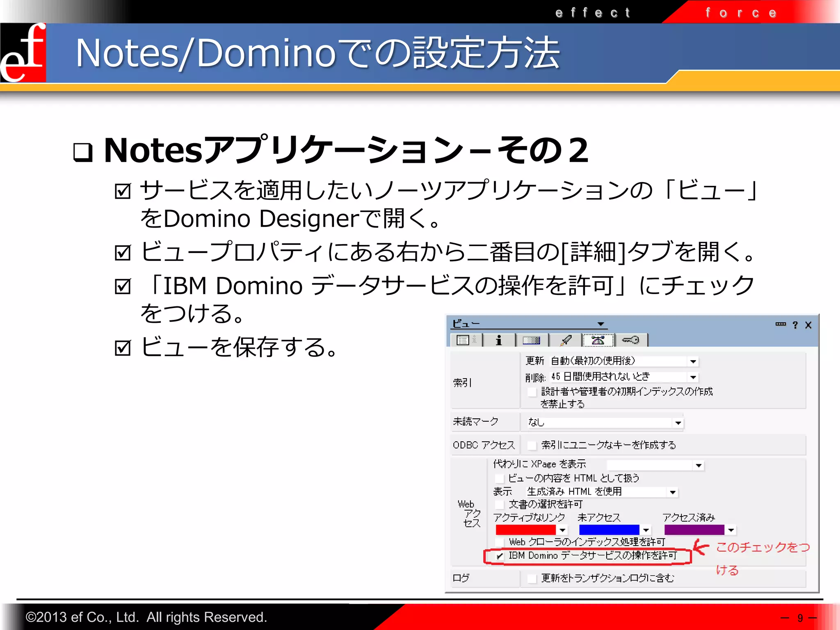Click the slide page number 9
Image resolution: width=840 pixels, height=630 pixels.
tap(800, 618)
